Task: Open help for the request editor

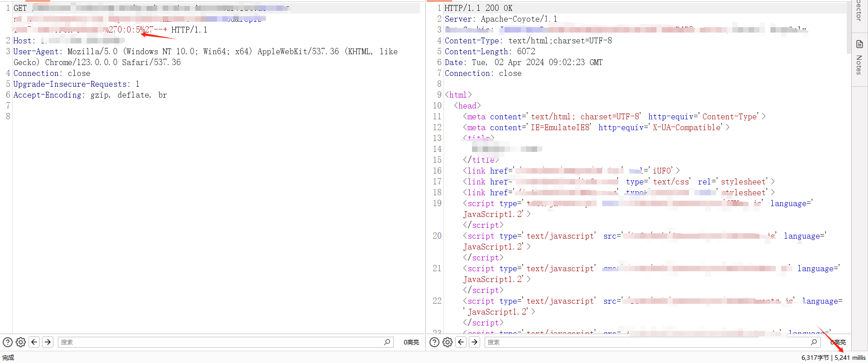Action: [x=8, y=342]
